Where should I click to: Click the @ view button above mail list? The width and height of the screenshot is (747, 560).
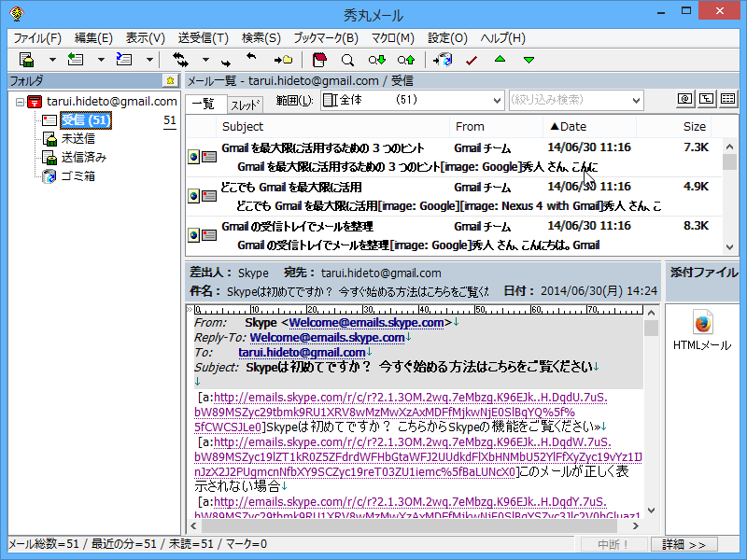tap(684, 99)
